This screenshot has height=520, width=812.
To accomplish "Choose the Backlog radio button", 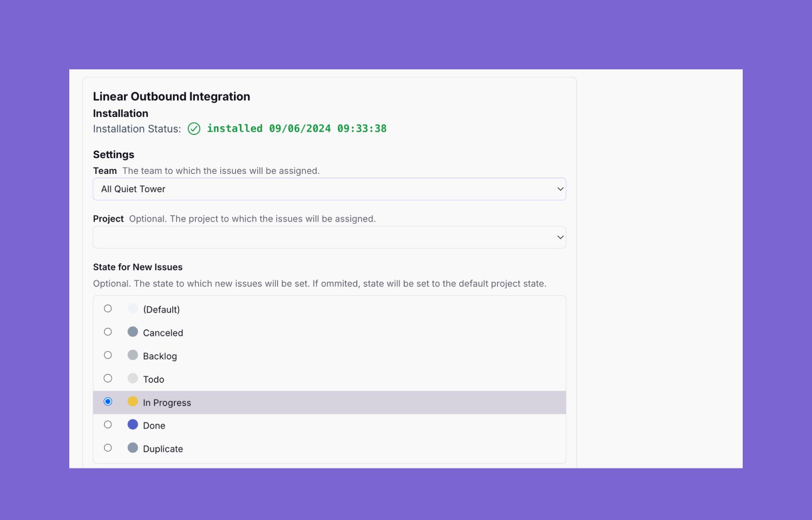I will pyautogui.click(x=108, y=355).
